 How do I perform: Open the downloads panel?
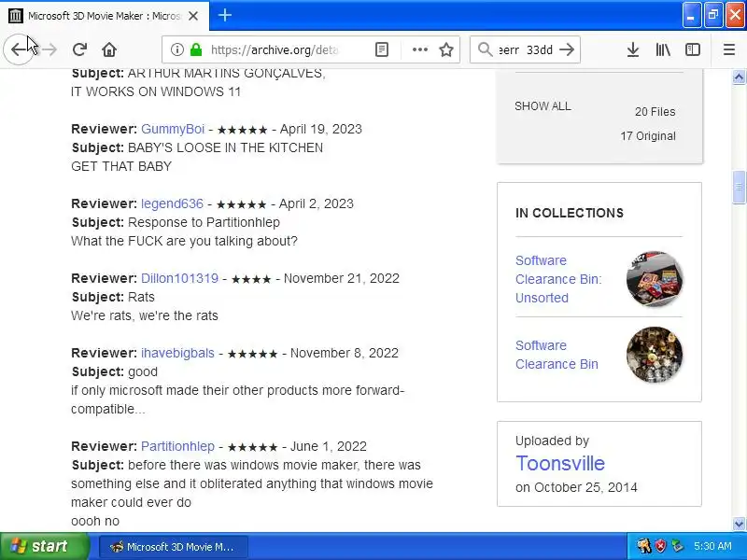tap(633, 49)
